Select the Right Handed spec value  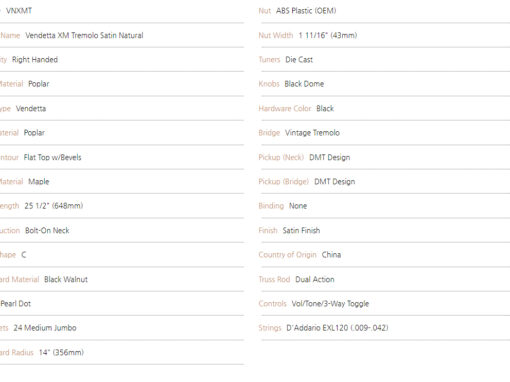[35, 60]
